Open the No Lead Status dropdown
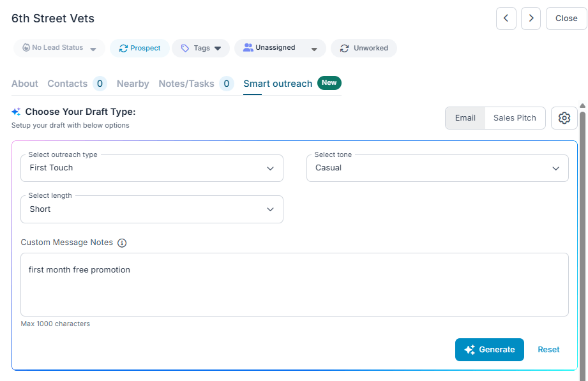Screen dimensions: 588x381 tap(59, 49)
